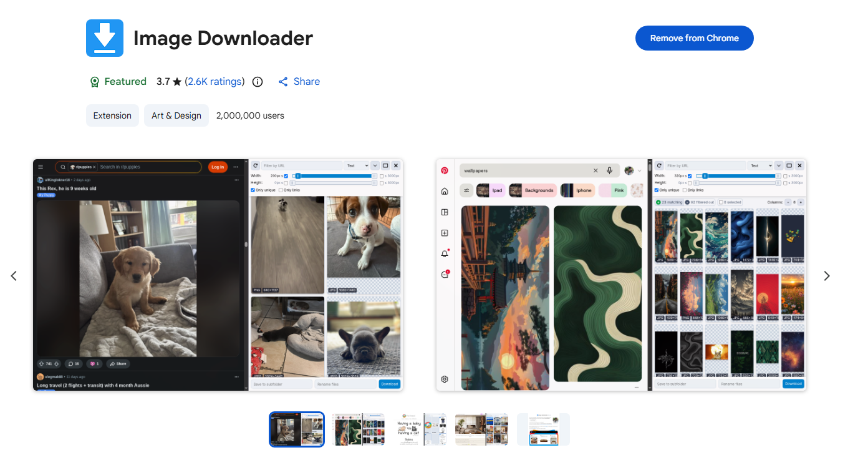Click Pinterest create plus icon

[445, 233]
